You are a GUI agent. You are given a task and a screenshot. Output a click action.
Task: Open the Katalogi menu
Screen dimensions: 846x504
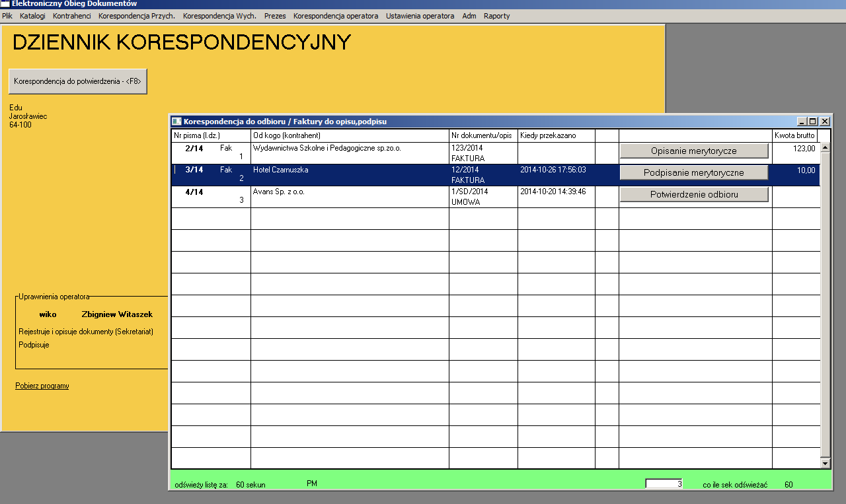pos(32,16)
